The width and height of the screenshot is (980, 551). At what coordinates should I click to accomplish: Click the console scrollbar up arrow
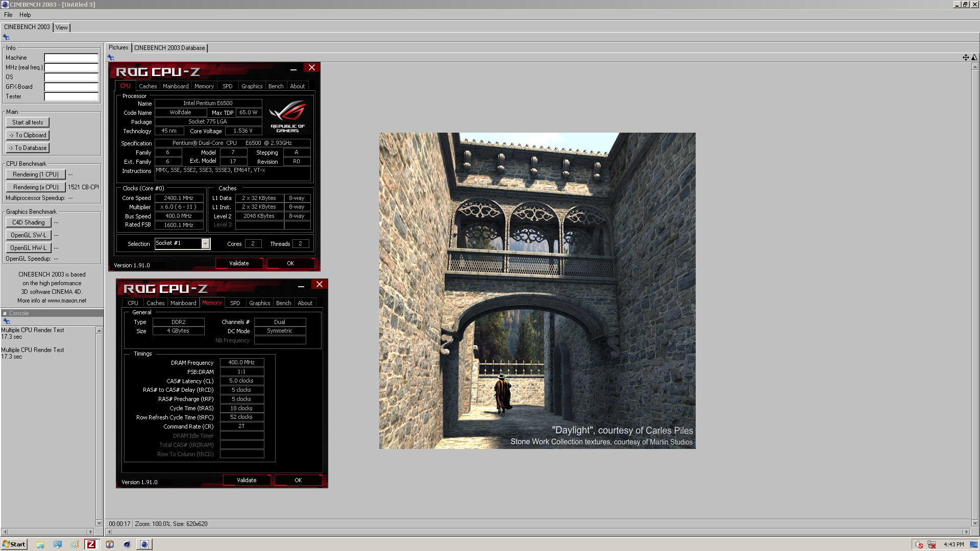click(x=99, y=331)
